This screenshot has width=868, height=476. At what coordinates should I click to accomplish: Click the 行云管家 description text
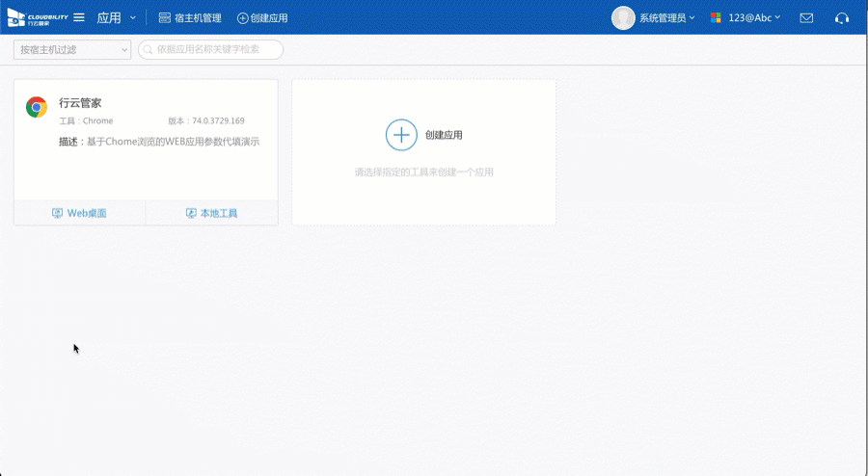(159, 142)
